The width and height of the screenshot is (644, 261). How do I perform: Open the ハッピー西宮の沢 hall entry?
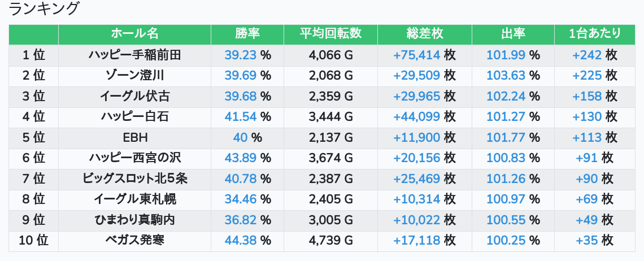click(x=134, y=158)
